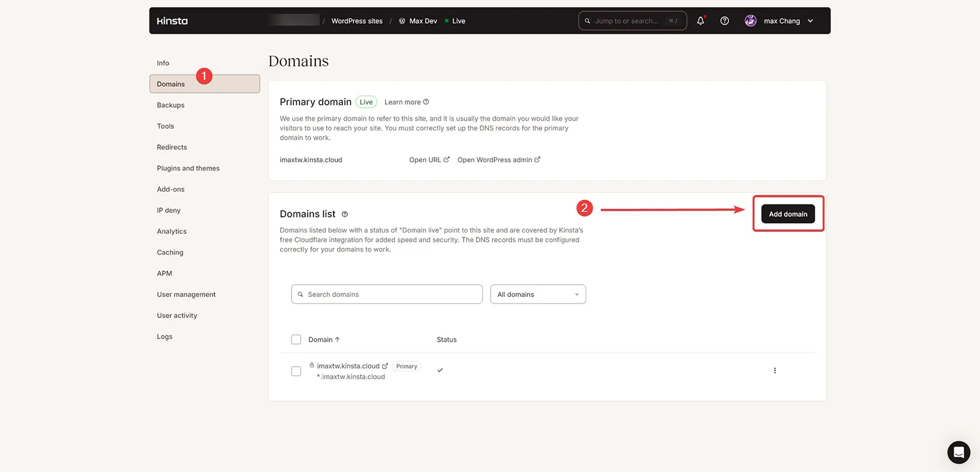The width and height of the screenshot is (980, 472).
Task: Click the Domains list help icon
Action: (345, 214)
